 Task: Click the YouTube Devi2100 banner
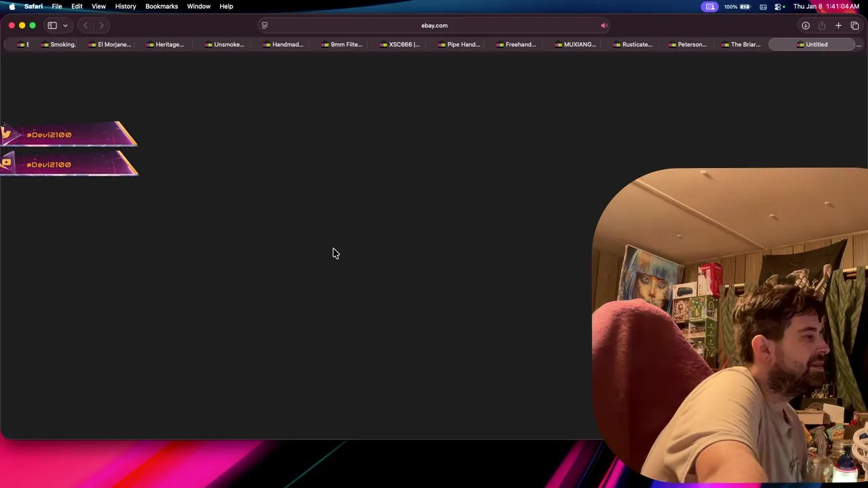tap(68, 164)
